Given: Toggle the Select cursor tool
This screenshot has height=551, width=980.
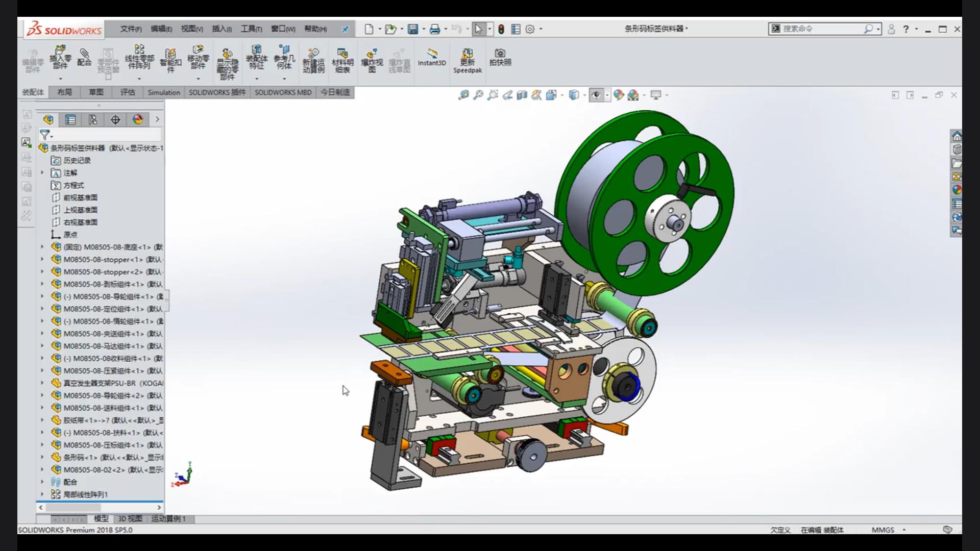Looking at the screenshot, I should pyautogui.click(x=478, y=29).
